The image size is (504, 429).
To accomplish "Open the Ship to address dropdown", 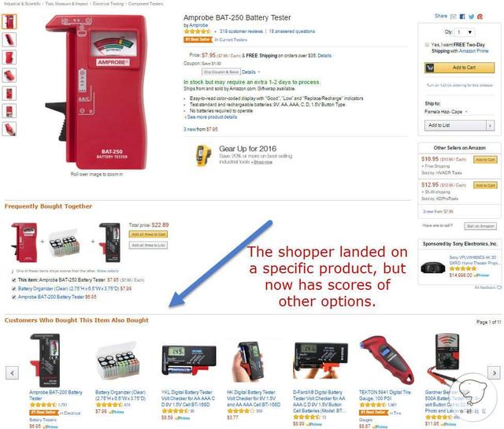I will pos(446,112).
